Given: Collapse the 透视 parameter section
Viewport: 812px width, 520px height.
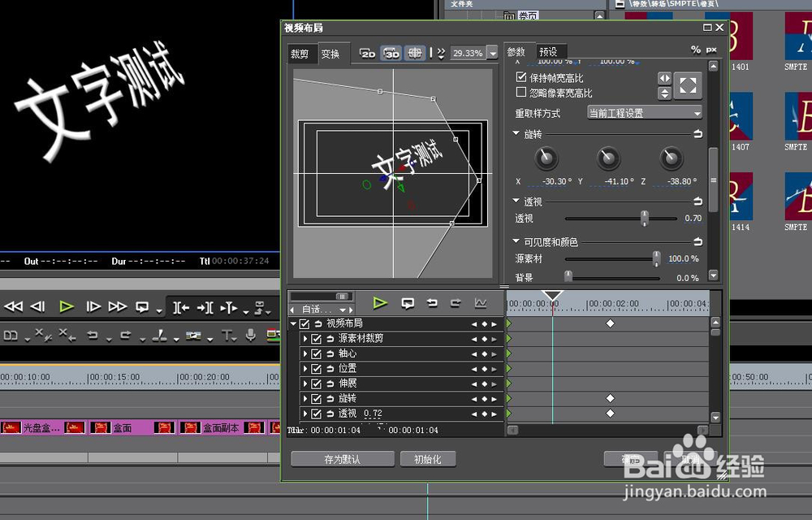Looking at the screenshot, I should pos(516,201).
